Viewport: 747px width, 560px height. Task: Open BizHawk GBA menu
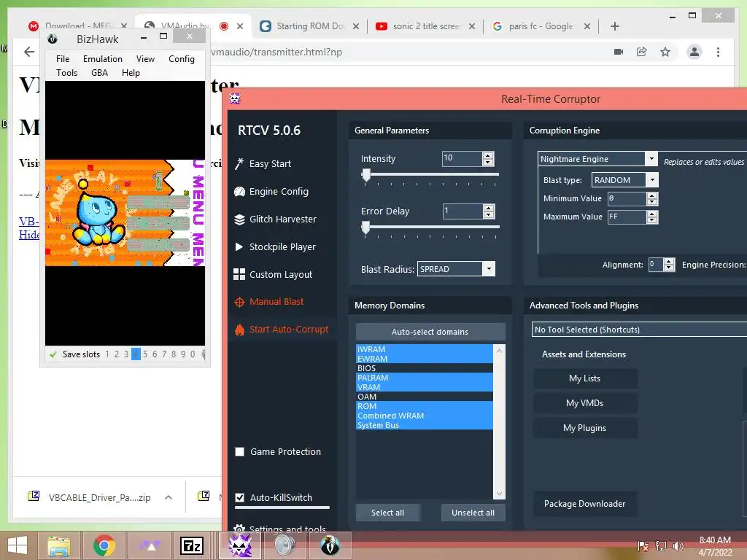99,73
